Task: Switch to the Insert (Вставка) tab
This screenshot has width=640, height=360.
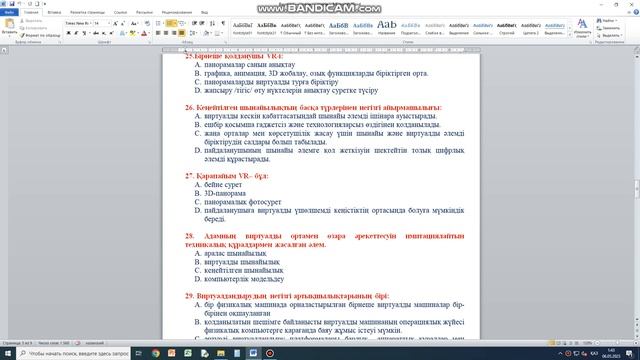Action: (54, 12)
